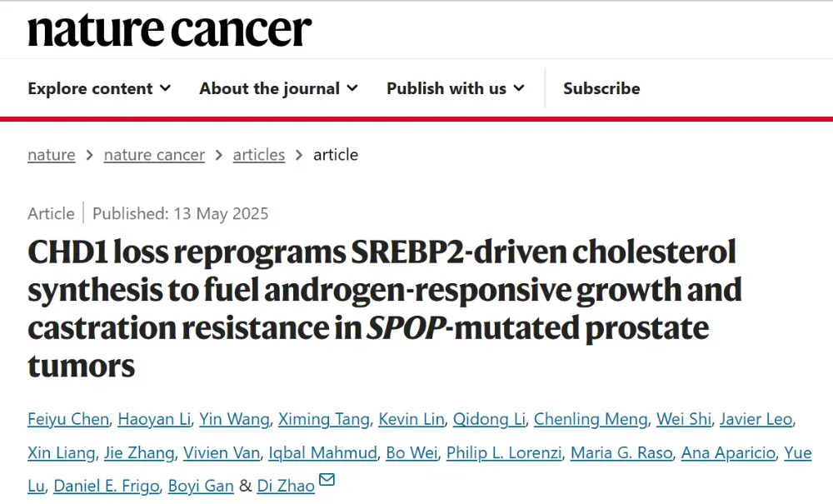This screenshot has height=504, width=833.
Task: Open author Boyi Gan's link
Action: [x=201, y=486]
